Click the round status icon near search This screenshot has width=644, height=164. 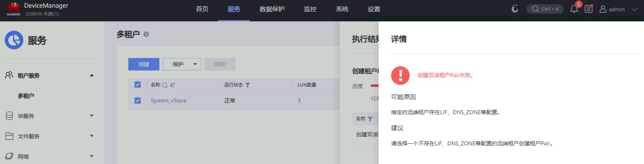click(x=515, y=9)
